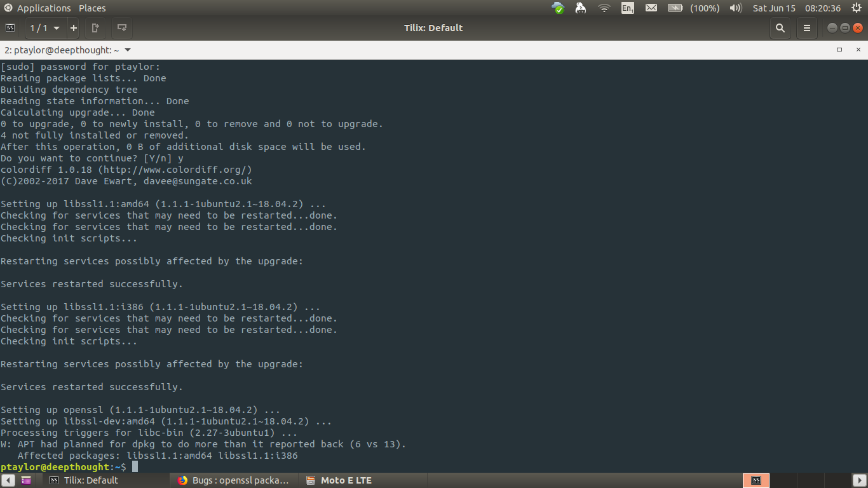Image resolution: width=868 pixels, height=488 pixels.
Task: Open the En keyboard layout indicator
Action: point(628,8)
